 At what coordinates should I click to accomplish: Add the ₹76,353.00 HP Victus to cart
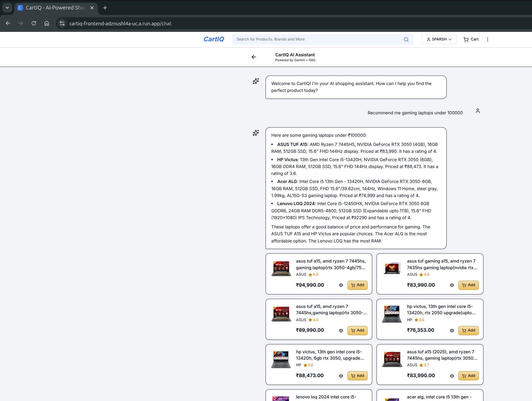pyautogui.click(x=468, y=330)
